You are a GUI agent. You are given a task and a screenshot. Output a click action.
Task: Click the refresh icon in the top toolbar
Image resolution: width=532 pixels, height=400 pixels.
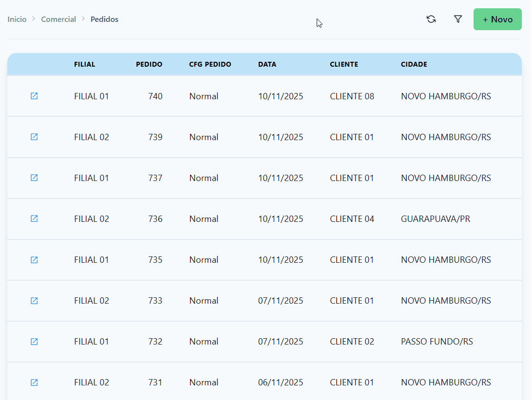point(431,19)
